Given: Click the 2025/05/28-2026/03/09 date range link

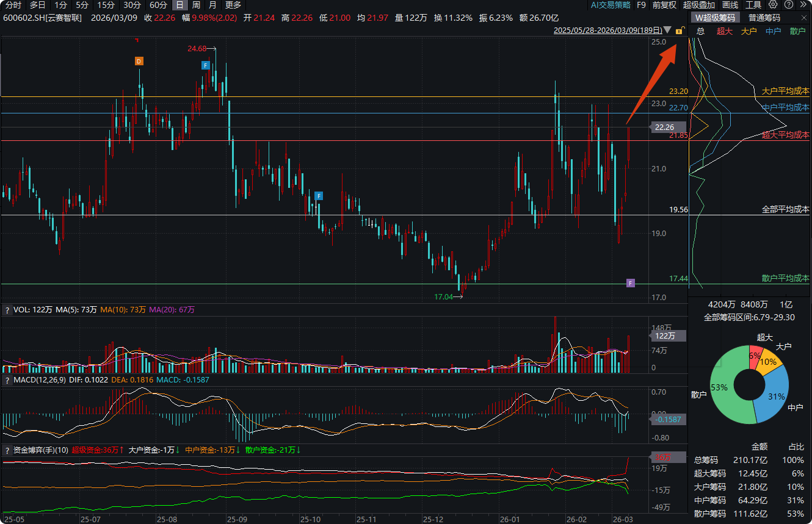Looking at the screenshot, I should pyautogui.click(x=608, y=30).
